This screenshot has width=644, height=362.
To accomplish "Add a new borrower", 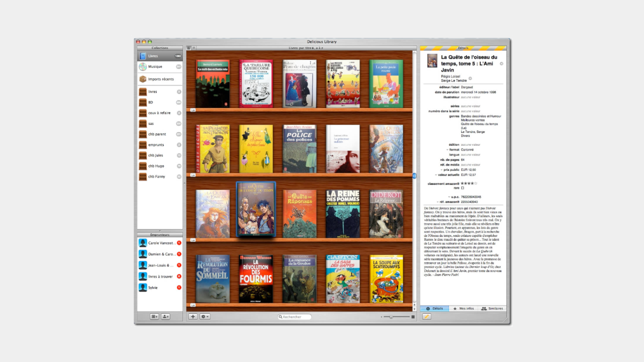I will pos(166,316).
